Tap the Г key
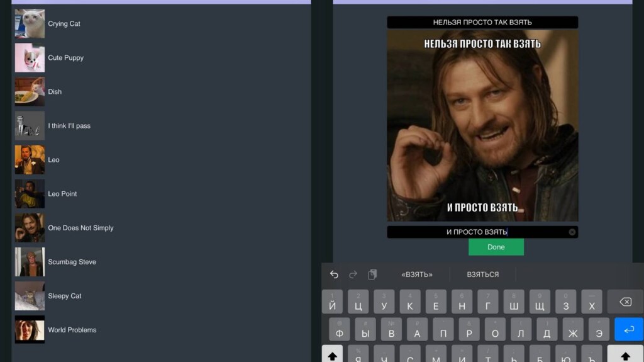Viewport: 644px width, 362px height. coord(488,302)
